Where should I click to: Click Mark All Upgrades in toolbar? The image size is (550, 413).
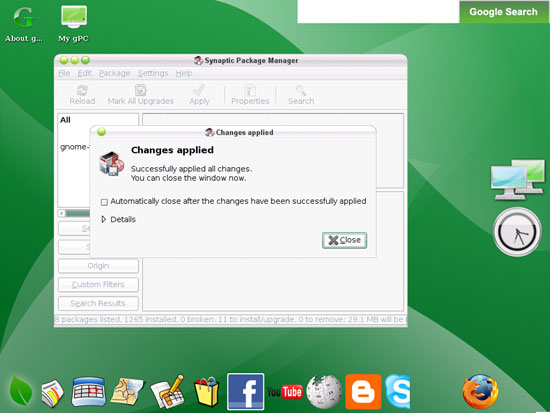[140, 95]
